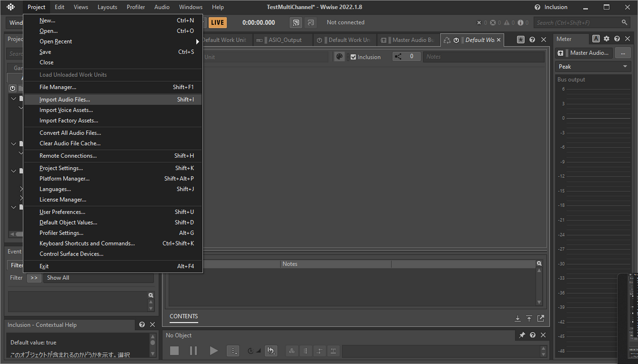Open Meter panel help icon
Viewport: 638px width, 364px height.
point(617,39)
